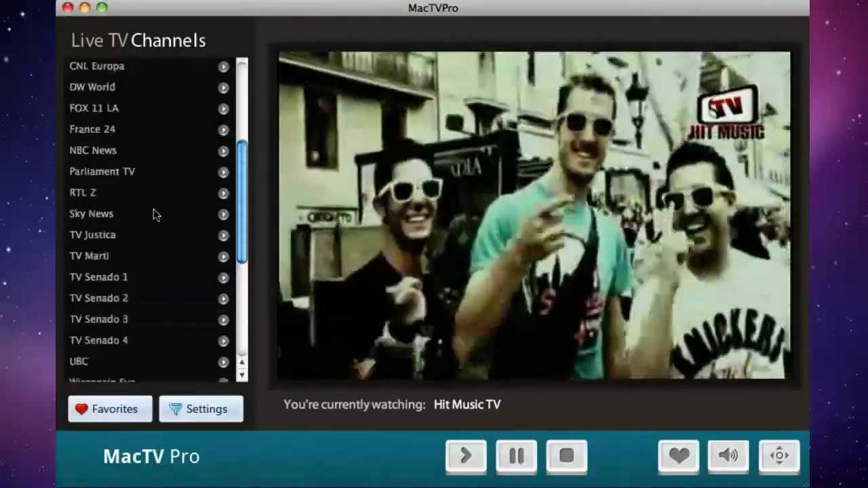Launch Parliament TV via its arrow icon

[x=223, y=172]
